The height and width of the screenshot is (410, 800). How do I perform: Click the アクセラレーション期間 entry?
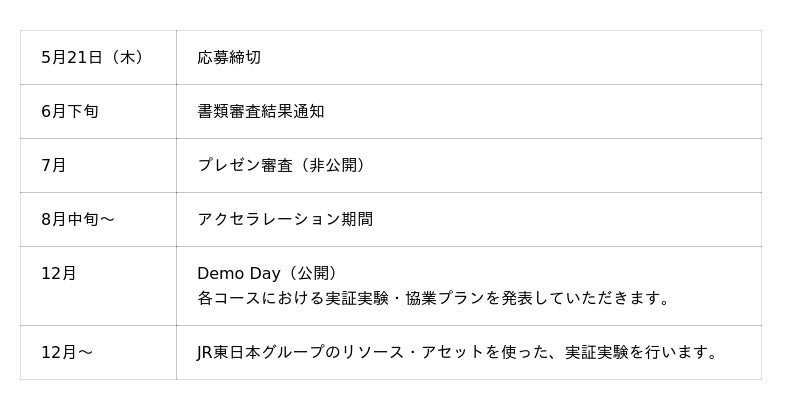pos(285,220)
